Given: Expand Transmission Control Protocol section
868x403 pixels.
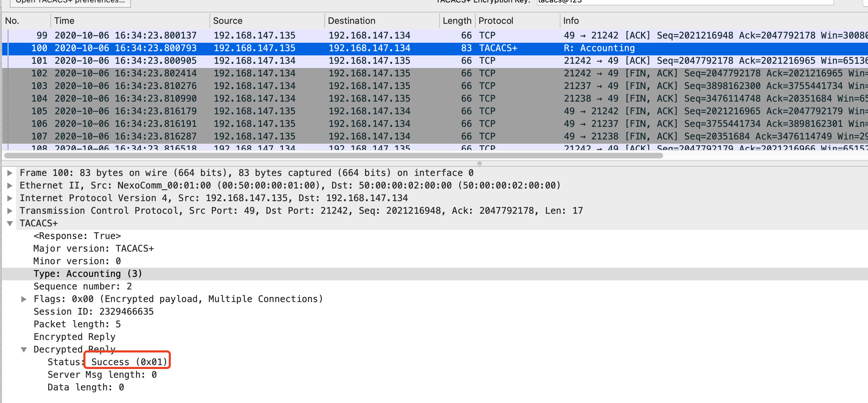Looking at the screenshot, I should (x=10, y=211).
